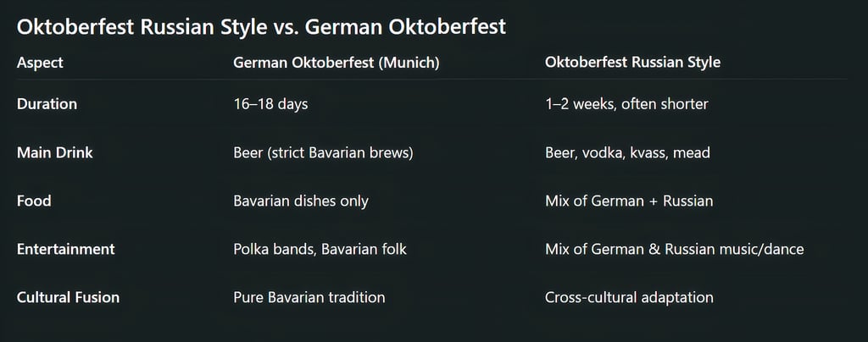
Task: Select the Main Drink row label
Action: pos(55,153)
